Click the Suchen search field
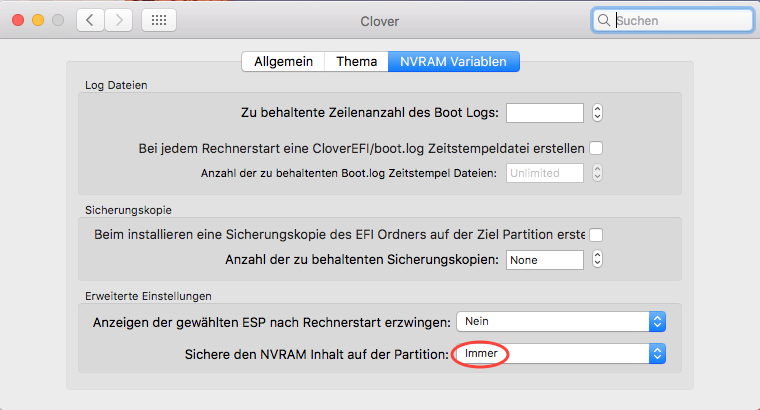Screen dimensions: 760x410 coord(680,20)
